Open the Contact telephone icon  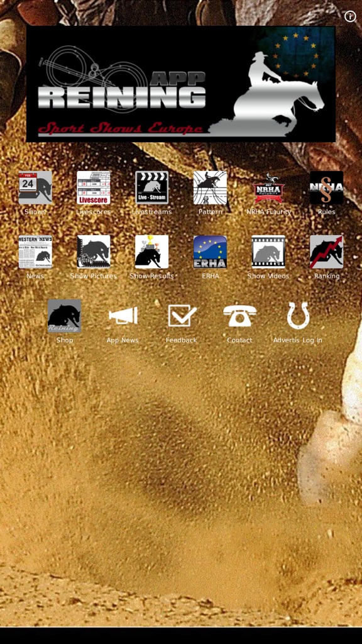(x=239, y=316)
